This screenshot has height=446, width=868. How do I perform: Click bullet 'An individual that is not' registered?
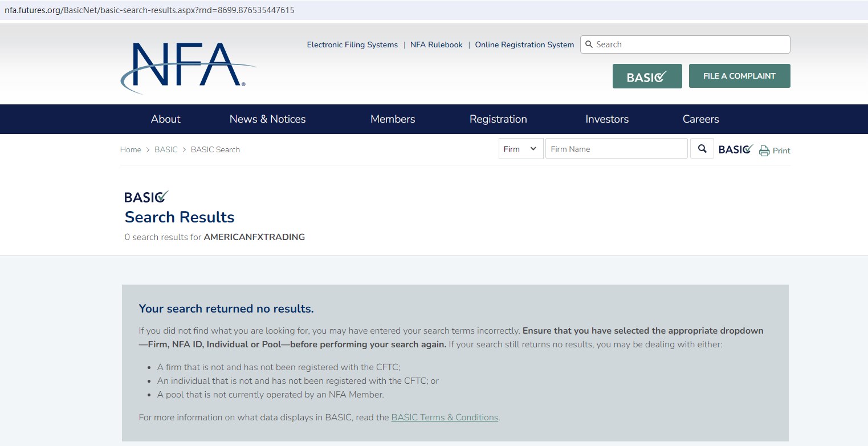(298, 381)
